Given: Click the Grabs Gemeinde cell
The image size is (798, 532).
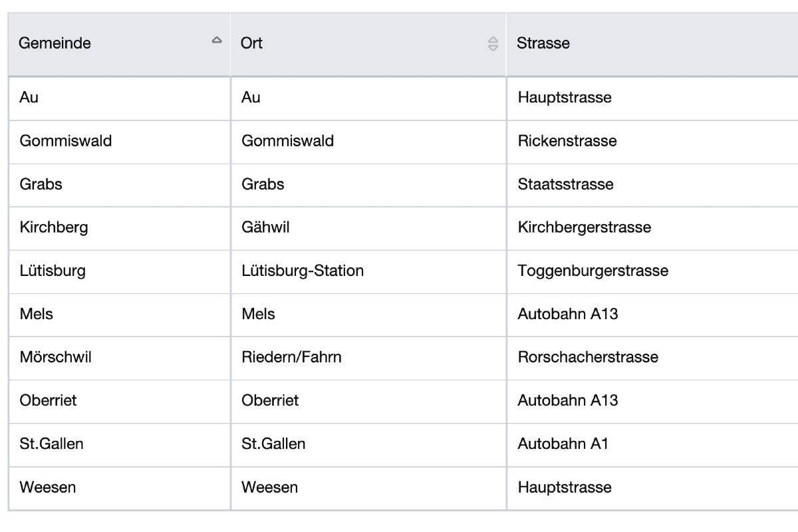Looking at the screenshot, I should click(41, 184).
